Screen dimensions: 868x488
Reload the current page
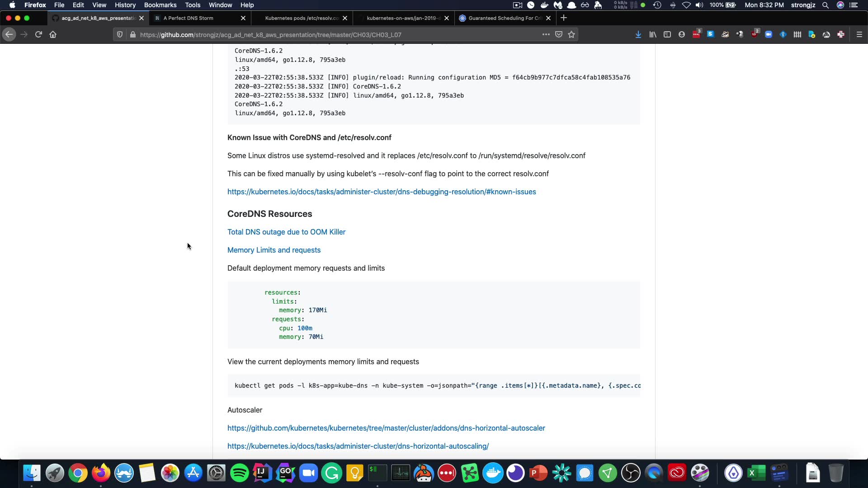[x=38, y=34]
